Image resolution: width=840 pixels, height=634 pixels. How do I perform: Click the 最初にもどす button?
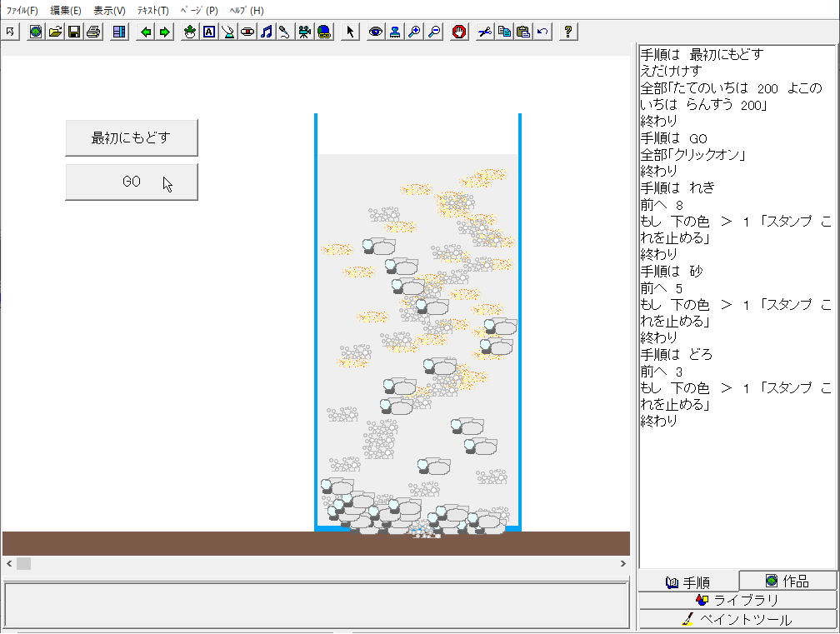131,137
